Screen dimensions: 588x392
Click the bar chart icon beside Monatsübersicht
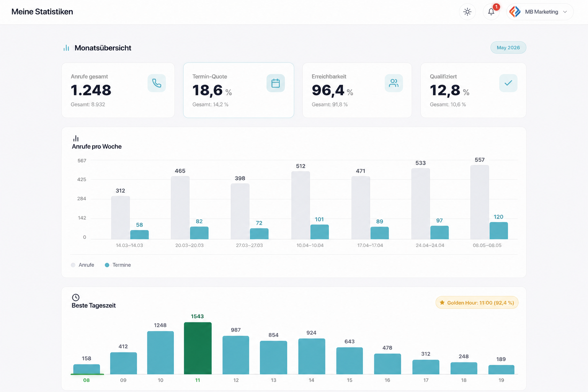tap(66, 48)
